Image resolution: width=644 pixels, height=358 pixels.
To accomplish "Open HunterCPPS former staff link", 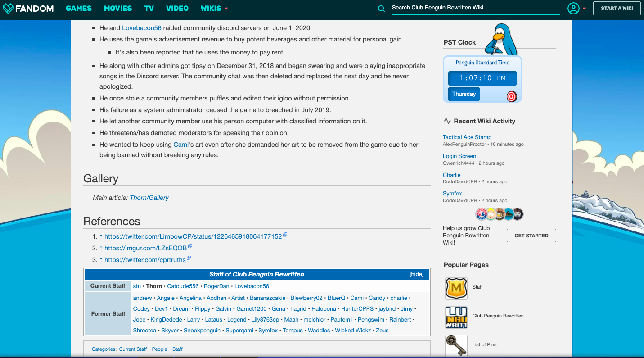I will pyautogui.click(x=357, y=309).
